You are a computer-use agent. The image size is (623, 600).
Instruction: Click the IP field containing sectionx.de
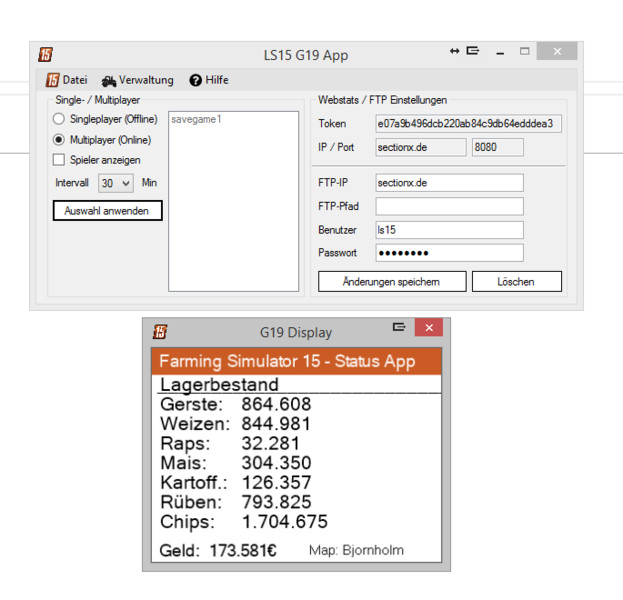pyautogui.click(x=421, y=147)
